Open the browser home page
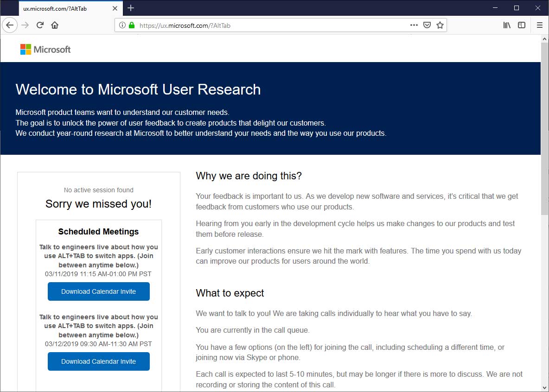 (x=55, y=25)
